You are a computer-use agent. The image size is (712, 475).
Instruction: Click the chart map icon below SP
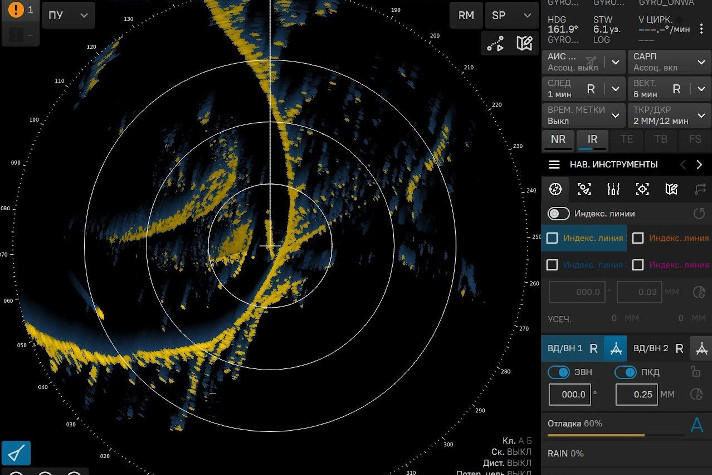click(x=524, y=44)
